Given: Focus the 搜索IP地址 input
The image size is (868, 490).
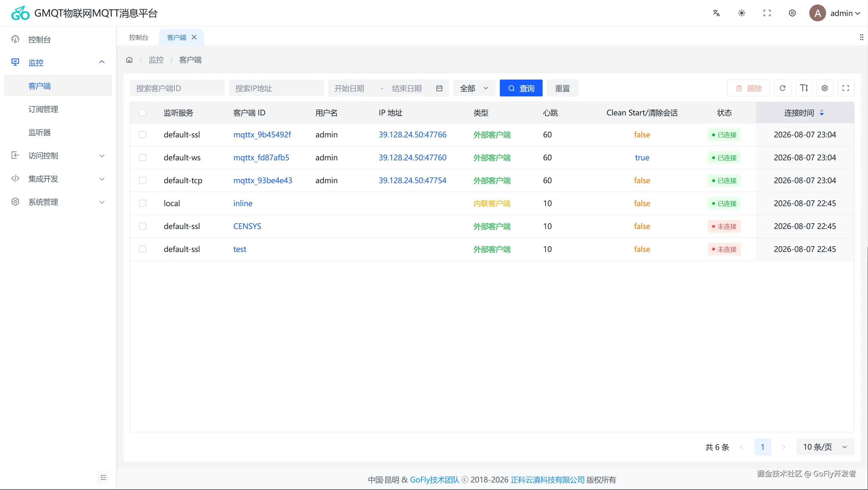Looking at the screenshot, I should coord(276,88).
